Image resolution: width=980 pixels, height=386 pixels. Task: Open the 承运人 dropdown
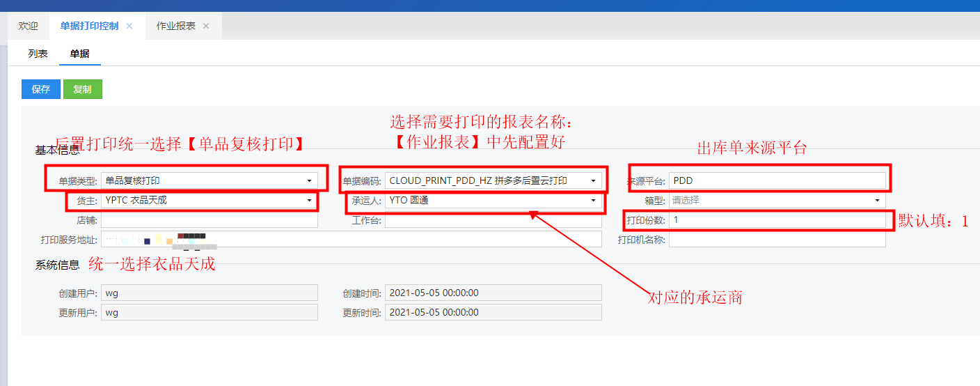click(593, 201)
